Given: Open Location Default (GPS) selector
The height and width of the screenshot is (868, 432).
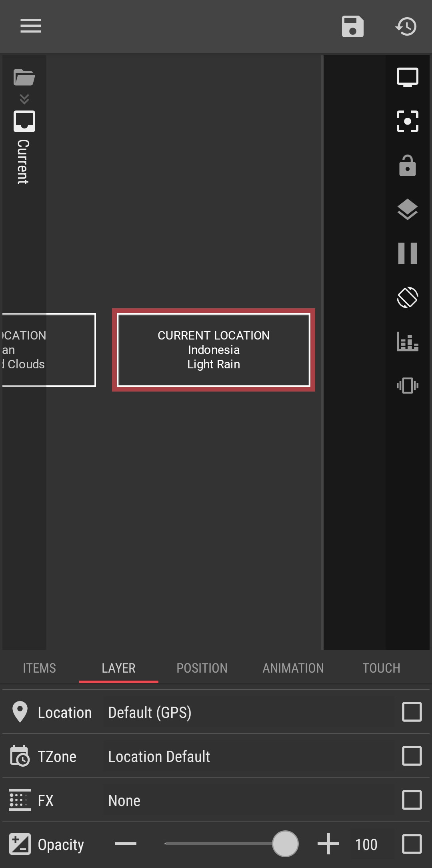Looking at the screenshot, I should click(248, 713).
